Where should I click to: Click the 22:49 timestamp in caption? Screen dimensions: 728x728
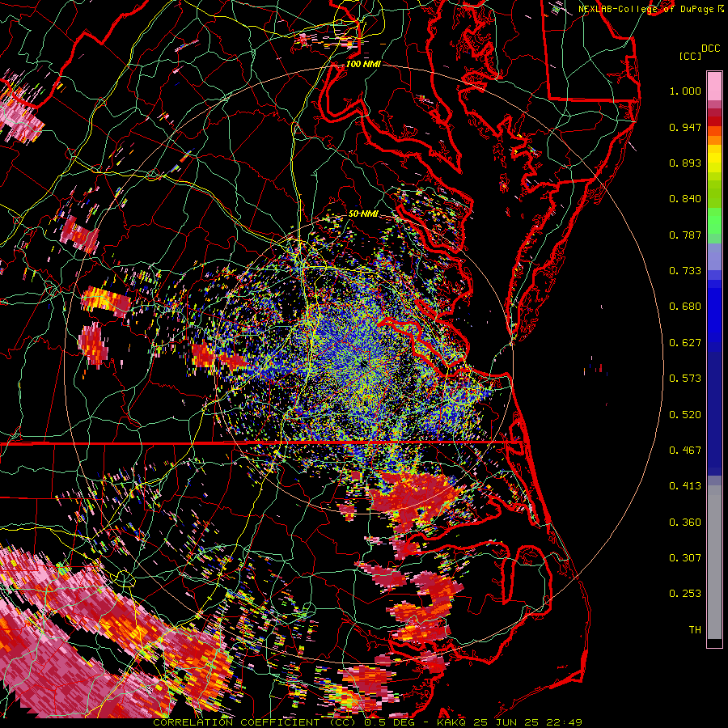[565, 722]
